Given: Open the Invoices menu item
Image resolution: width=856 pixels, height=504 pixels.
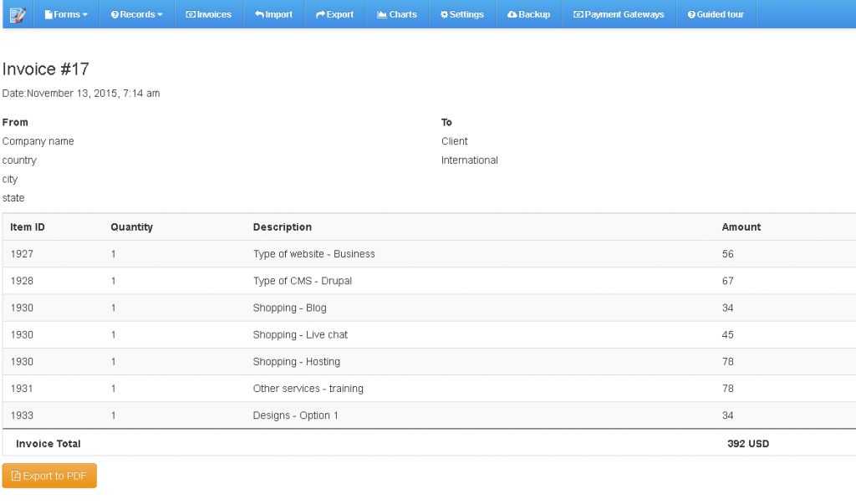Looking at the screenshot, I should click(208, 13).
